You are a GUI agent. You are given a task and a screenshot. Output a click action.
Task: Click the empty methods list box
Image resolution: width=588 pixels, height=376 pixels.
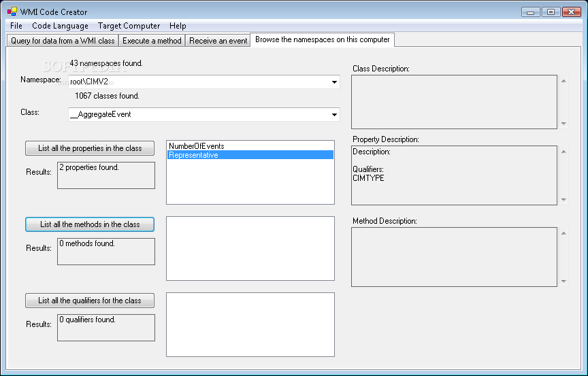coord(250,248)
